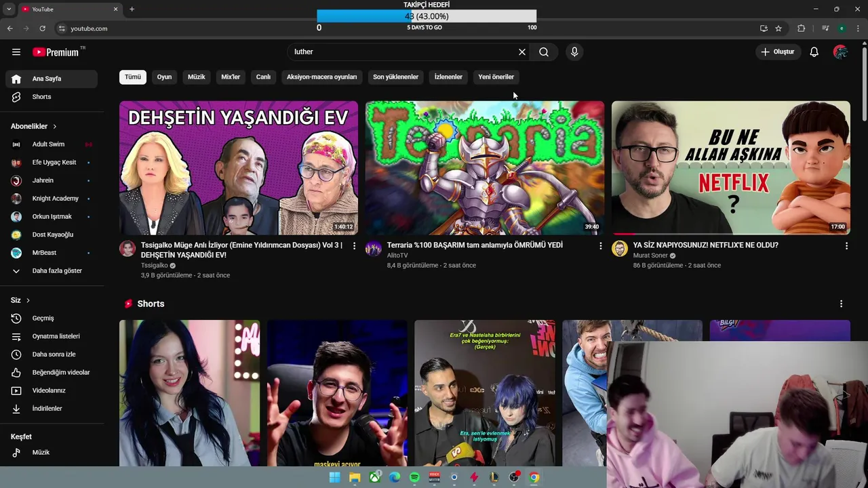Open the Windows Start menu
The width and height of the screenshot is (868, 488).
334,478
